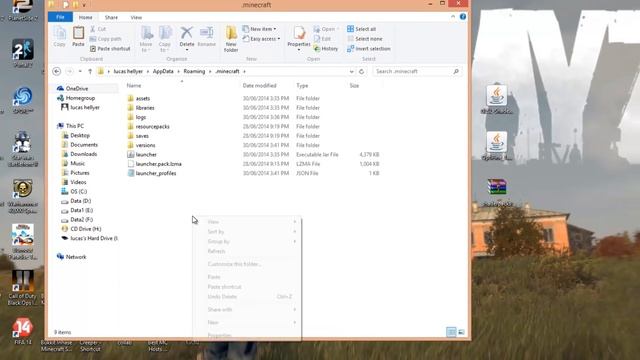Choose Undo Delete in context menu
Viewport: 640px width, 360px height.
pyautogui.click(x=247, y=297)
